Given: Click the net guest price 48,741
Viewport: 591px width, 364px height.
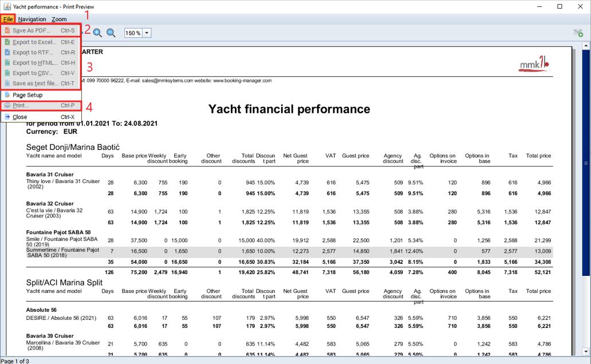Looking at the screenshot, I should [x=301, y=272].
